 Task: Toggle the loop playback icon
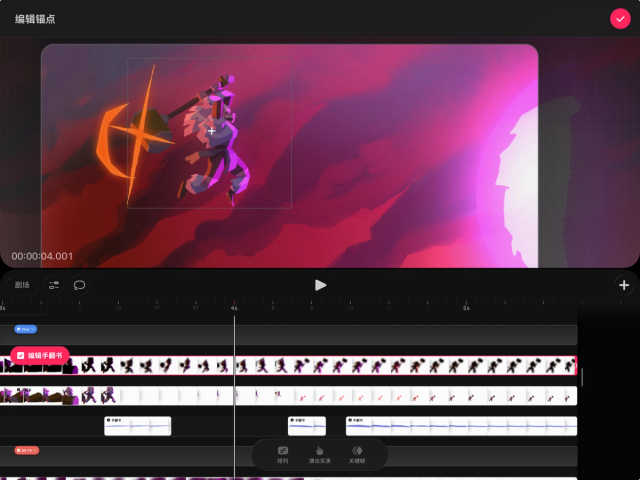point(79,285)
